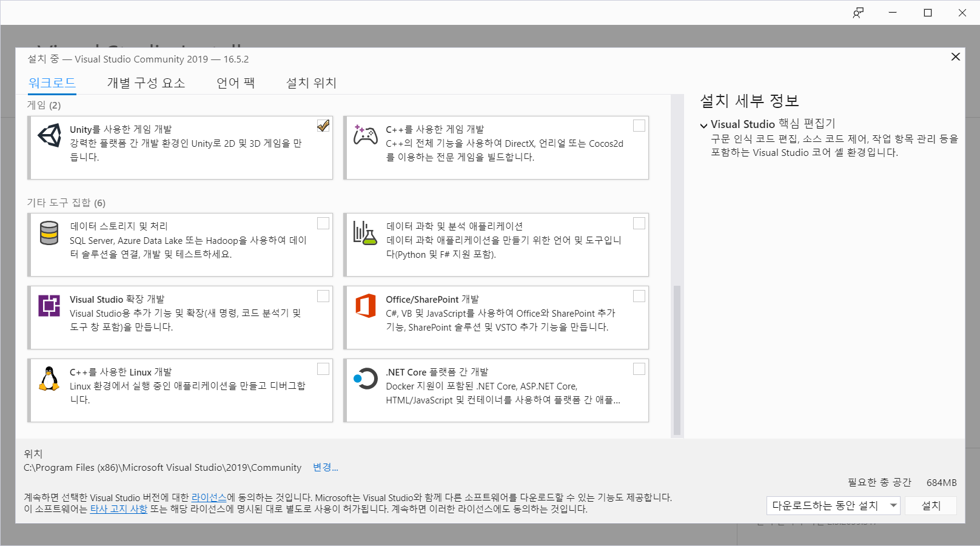Click the feedback icon in title bar
The image size is (980, 546).
pyautogui.click(x=858, y=13)
